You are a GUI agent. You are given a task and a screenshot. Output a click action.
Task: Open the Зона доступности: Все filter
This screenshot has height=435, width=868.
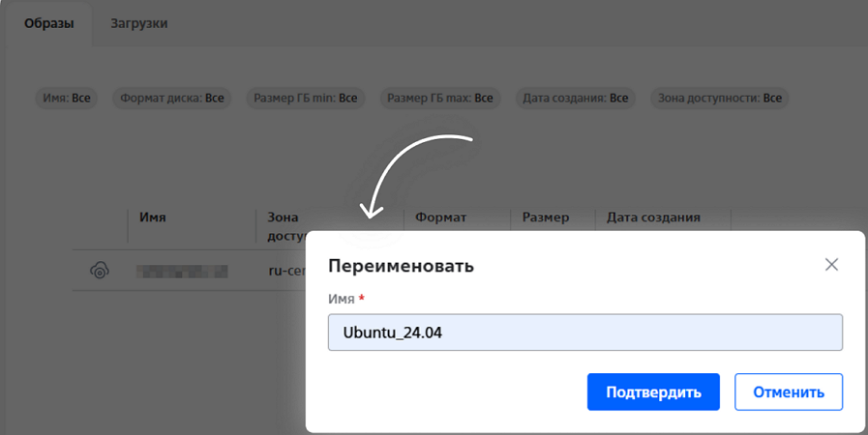pyautogui.click(x=719, y=99)
